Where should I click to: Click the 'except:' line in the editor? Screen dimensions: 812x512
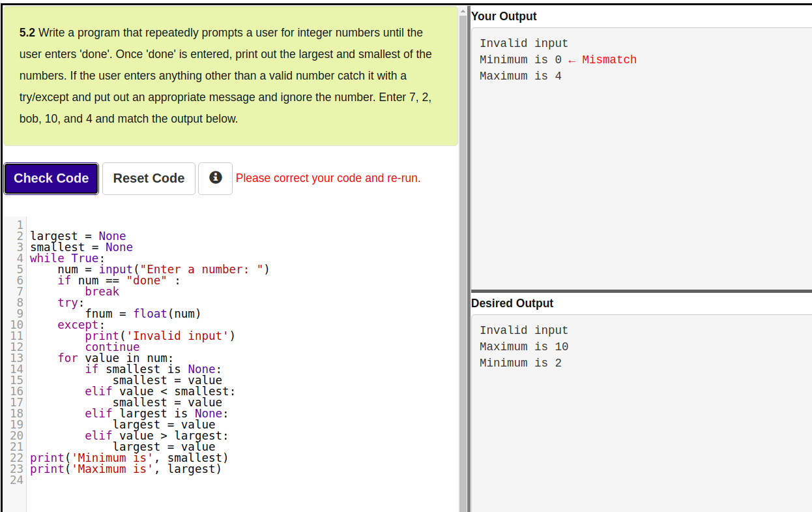click(81, 325)
